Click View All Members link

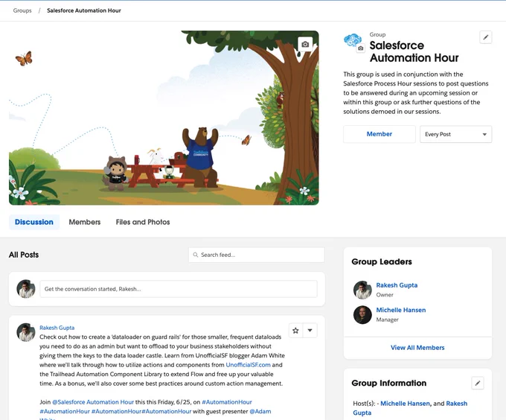[417, 348]
